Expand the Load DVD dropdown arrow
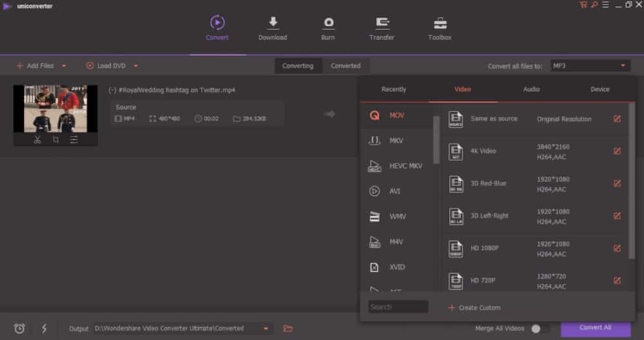This screenshot has height=340, width=644. point(136,66)
